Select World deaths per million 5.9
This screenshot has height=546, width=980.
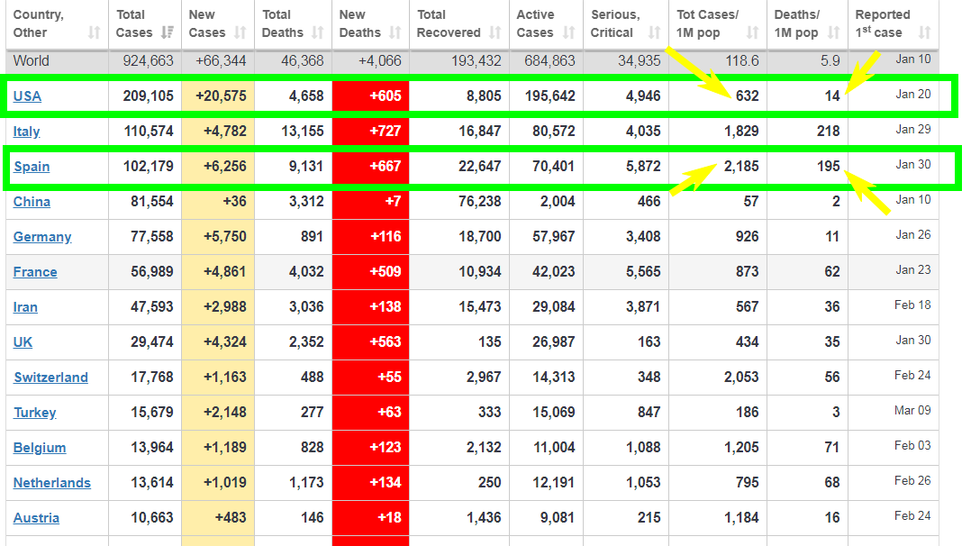[830, 60]
